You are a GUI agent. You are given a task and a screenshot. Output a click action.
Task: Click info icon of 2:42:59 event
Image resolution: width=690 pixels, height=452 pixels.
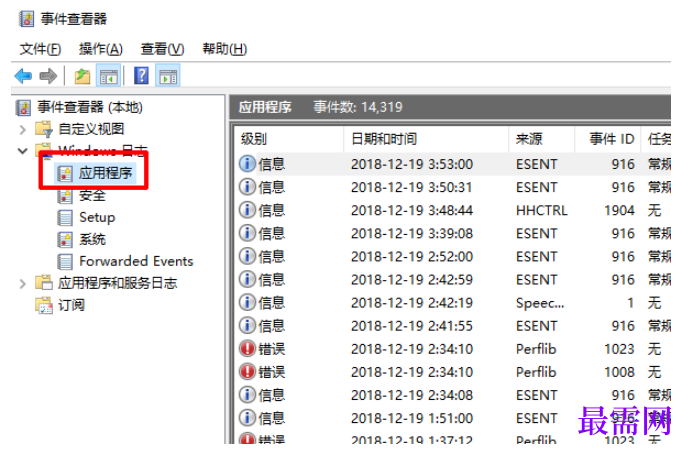click(x=247, y=279)
